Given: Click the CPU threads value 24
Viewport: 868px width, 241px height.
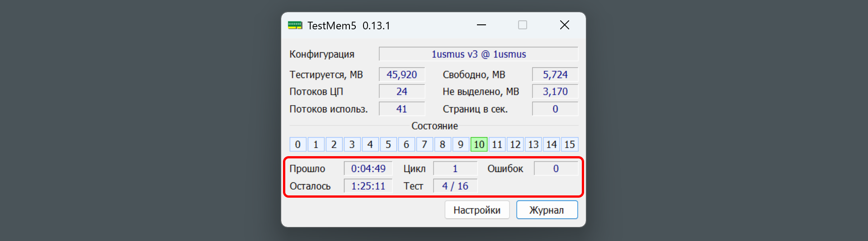Looking at the screenshot, I should 401,92.
